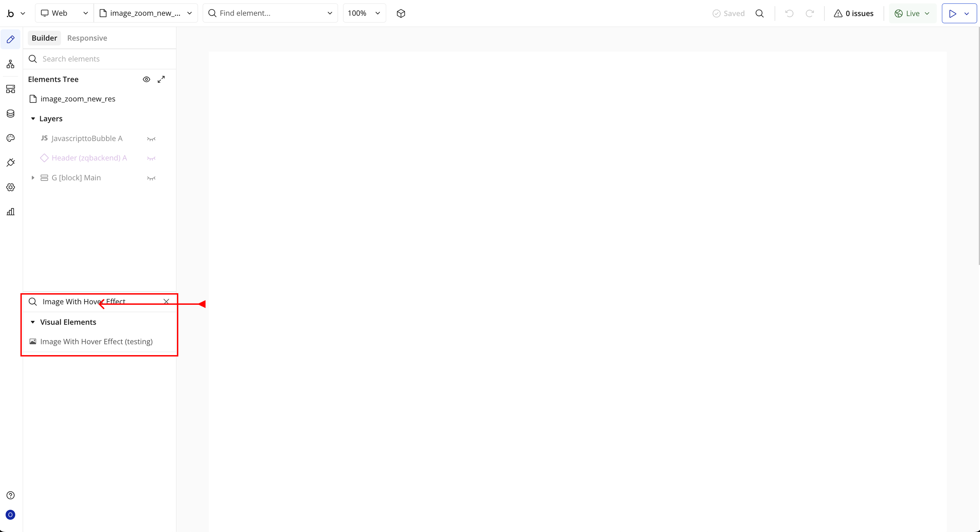Viewport: 980px width, 532px height.
Task: Collapse the Visual Elements section
Action: pyautogui.click(x=33, y=322)
